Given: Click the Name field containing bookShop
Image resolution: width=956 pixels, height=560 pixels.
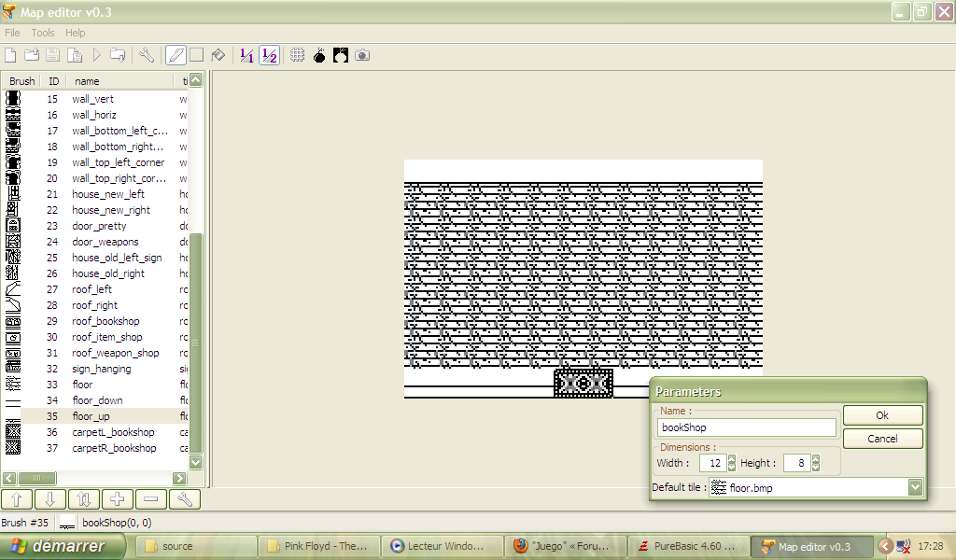Looking at the screenshot, I should point(746,427).
